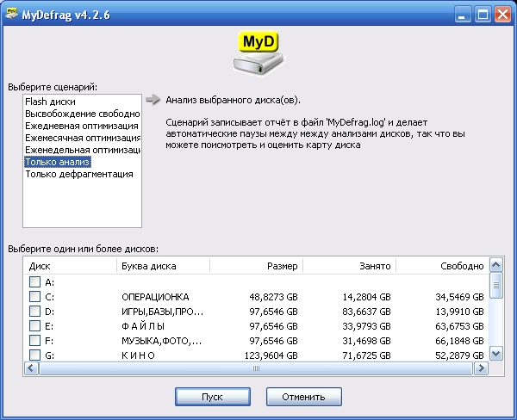The width and height of the screenshot is (517, 420).
Task: Click disk list scroll down arrow
Action: click(x=496, y=354)
